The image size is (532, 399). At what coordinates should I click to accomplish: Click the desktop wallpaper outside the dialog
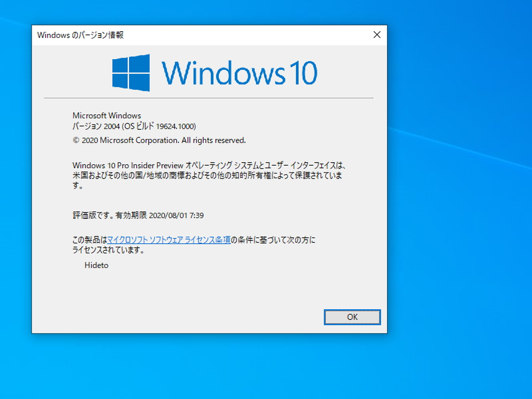tap(462, 208)
